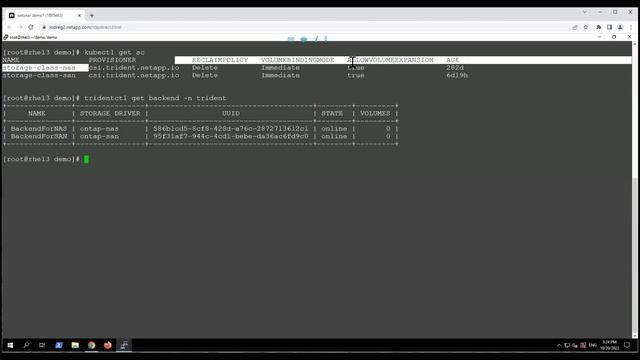This screenshot has width=640, height=360.
Task: Switch to Chrome in taskbar
Action: pos(91,345)
